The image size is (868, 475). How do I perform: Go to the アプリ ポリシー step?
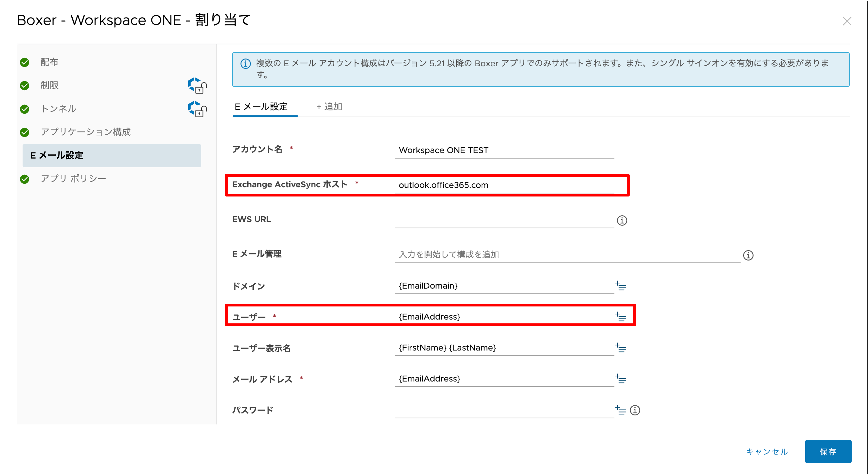(x=73, y=179)
